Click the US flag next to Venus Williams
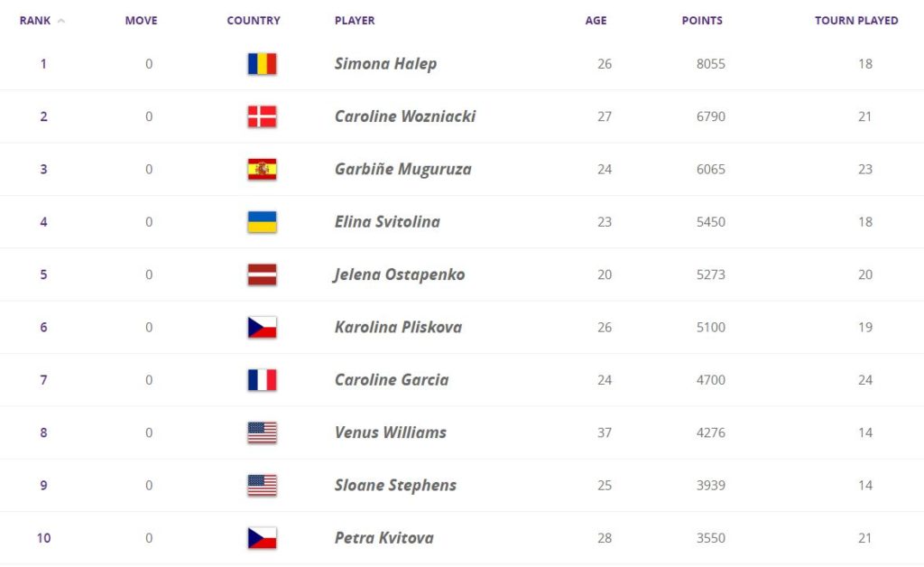Image resolution: width=924 pixels, height=567 pixels. tap(263, 432)
